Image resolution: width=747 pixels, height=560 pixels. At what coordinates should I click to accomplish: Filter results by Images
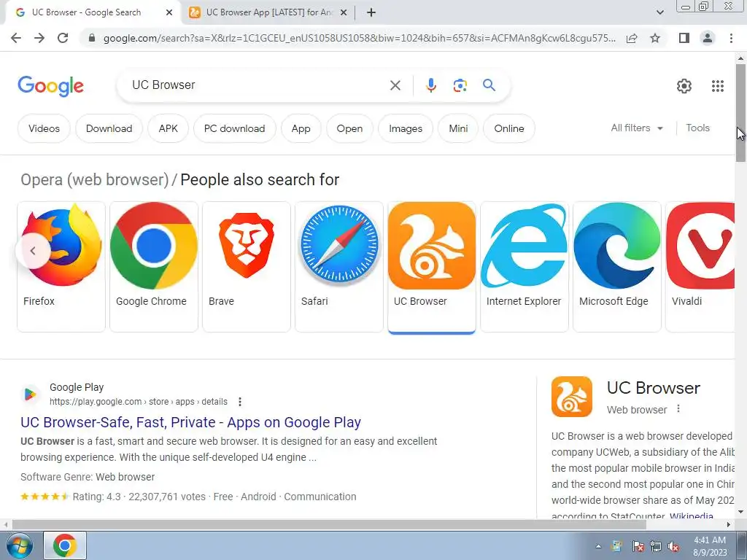pos(406,128)
